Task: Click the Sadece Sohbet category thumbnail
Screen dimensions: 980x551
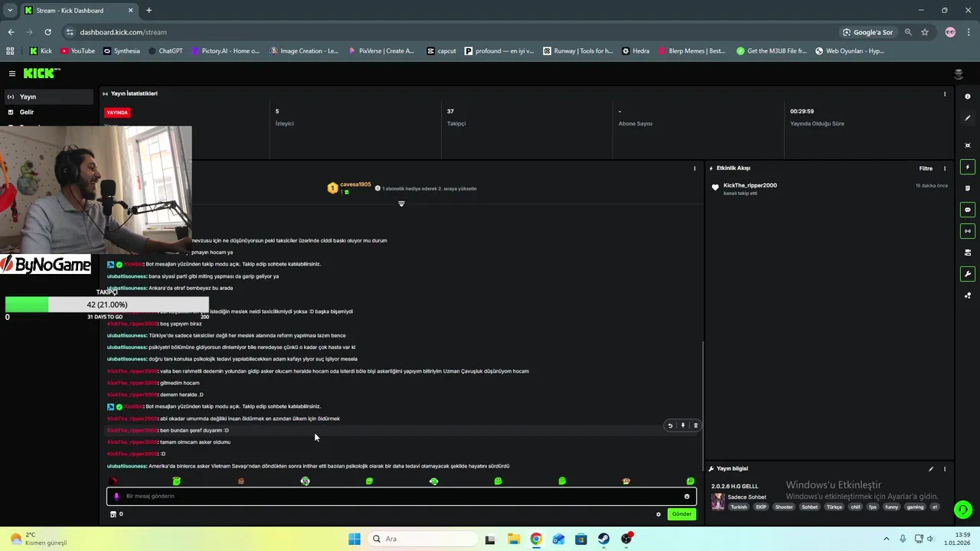Action: point(718,501)
